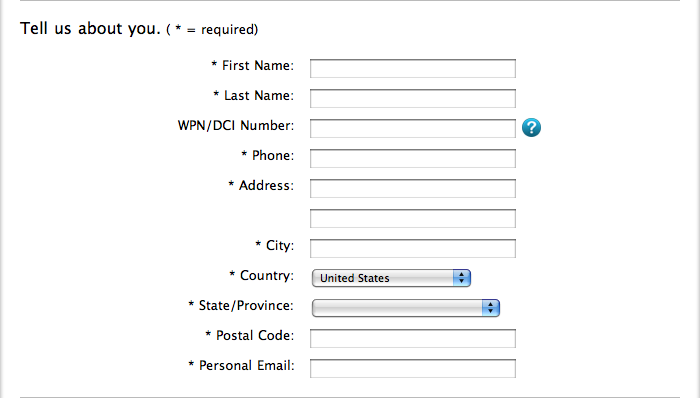Screen dimensions: 700x398
Task: Open the Country dropdown showing United States
Action: pos(391,278)
